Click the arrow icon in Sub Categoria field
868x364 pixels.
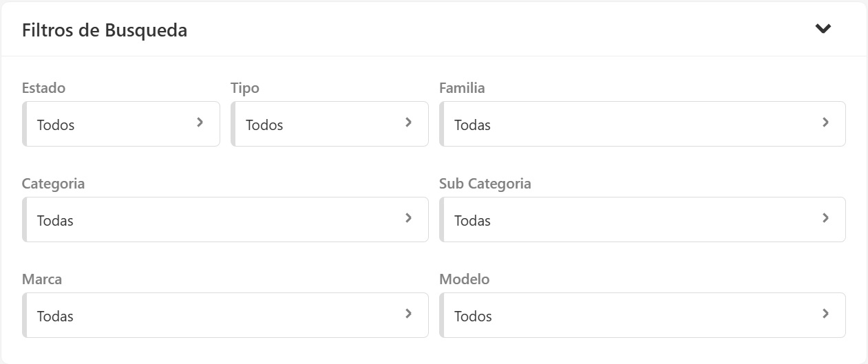(826, 218)
